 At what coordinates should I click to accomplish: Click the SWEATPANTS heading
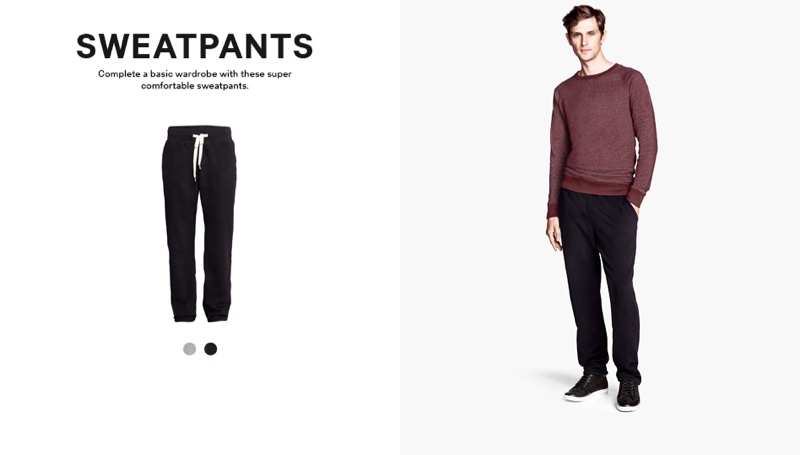[x=194, y=46]
